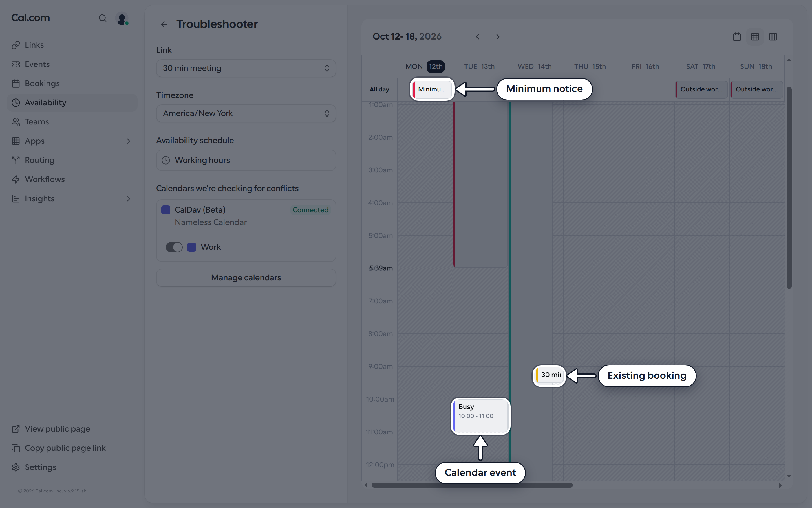Image resolution: width=812 pixels, height=508 pixels.
Task: Open Workflows in the sidebar
Action: tap(72, 179)
